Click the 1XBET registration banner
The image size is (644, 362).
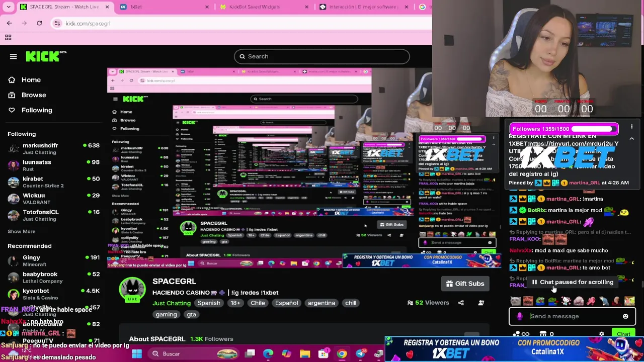(514, 348)
